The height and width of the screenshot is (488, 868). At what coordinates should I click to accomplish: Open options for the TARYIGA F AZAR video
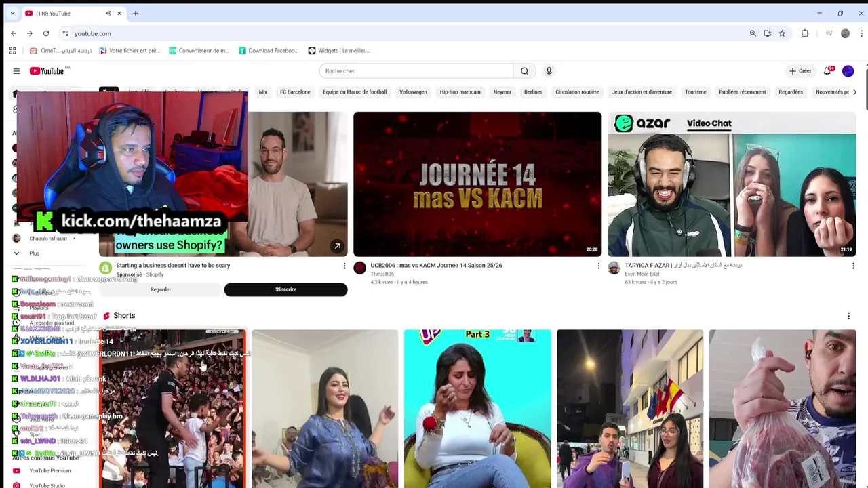click(853, 266)
